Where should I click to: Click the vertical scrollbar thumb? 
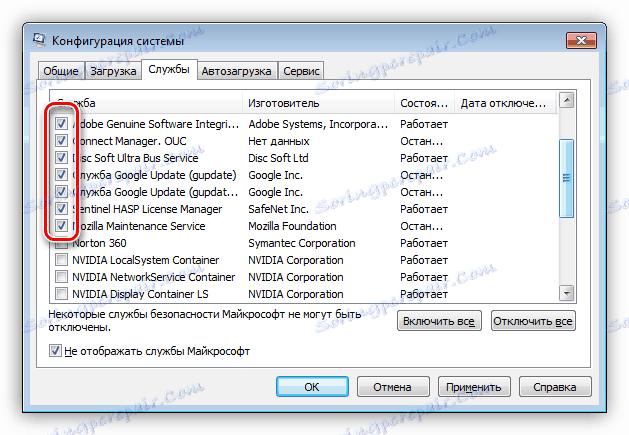pos(566,178)
